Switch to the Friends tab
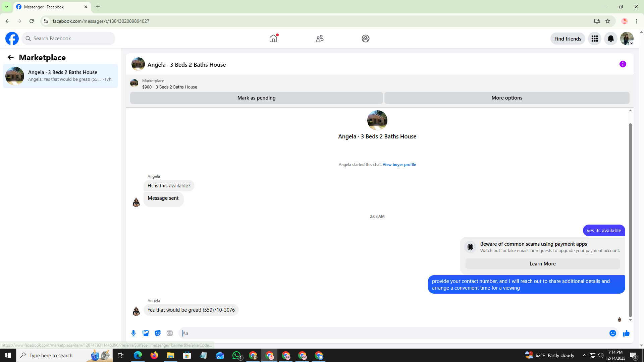644x362 pixels. 319,39
